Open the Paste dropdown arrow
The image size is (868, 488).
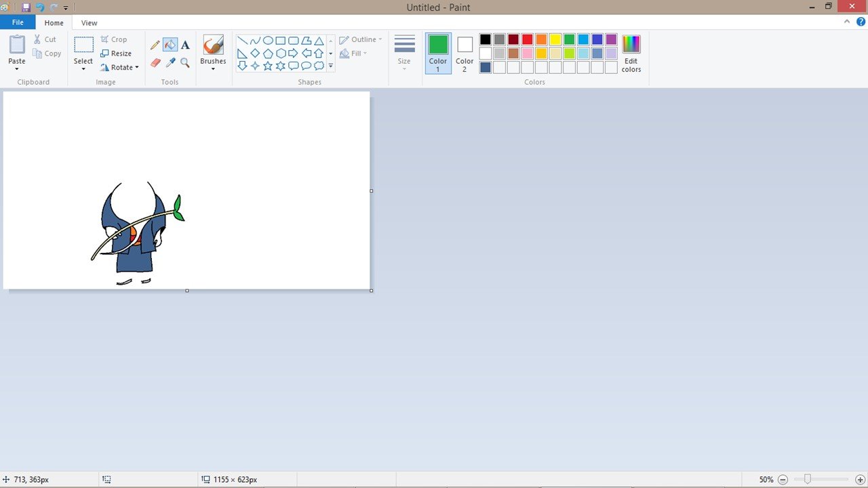point(17,69)
